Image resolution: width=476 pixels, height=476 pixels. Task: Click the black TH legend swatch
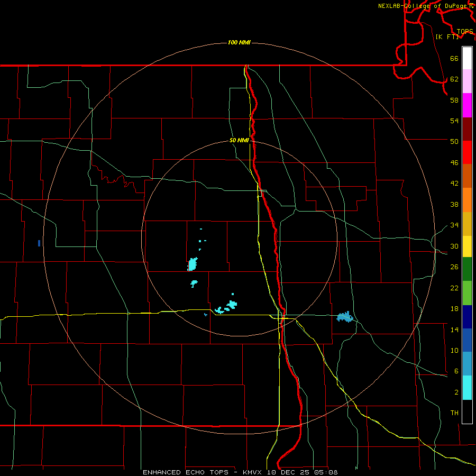point(467,411)
